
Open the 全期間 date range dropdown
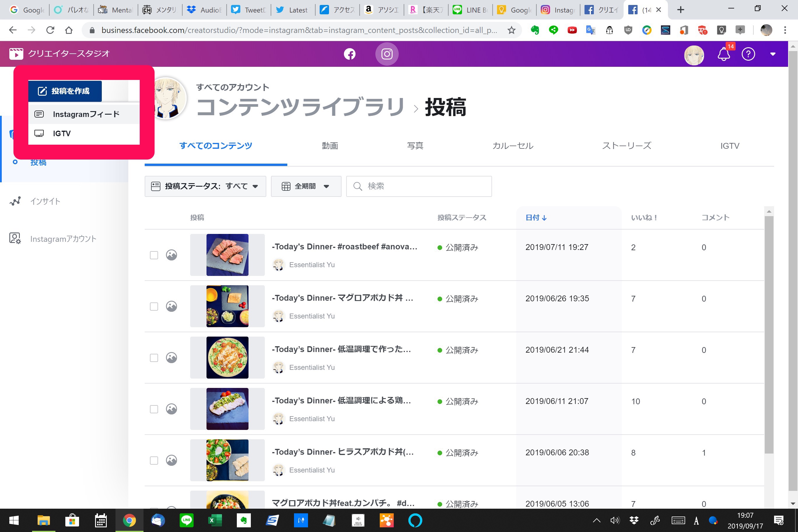(306, 186)
